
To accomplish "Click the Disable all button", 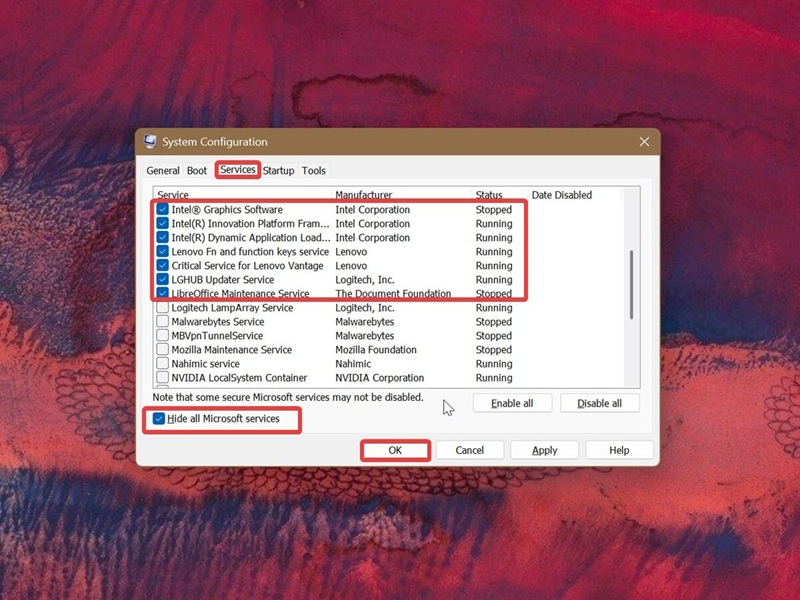I will coord(599,403).
